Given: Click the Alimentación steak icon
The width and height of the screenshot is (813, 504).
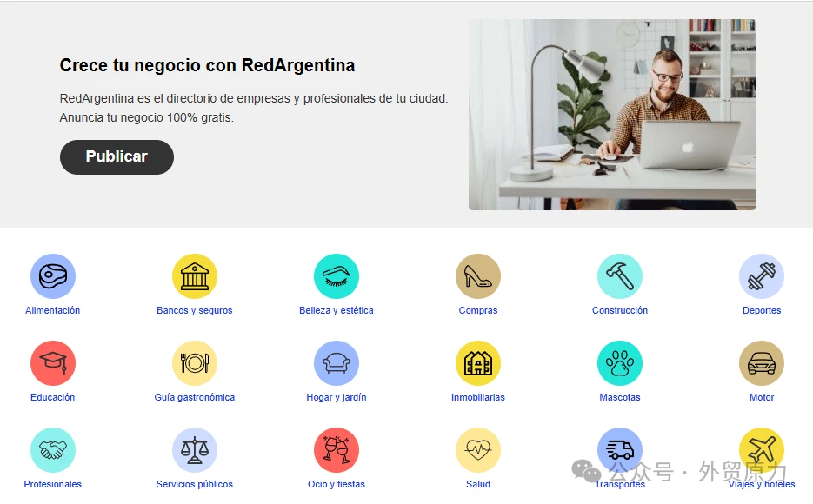Looking at the screenshot, I should [53, 276].
